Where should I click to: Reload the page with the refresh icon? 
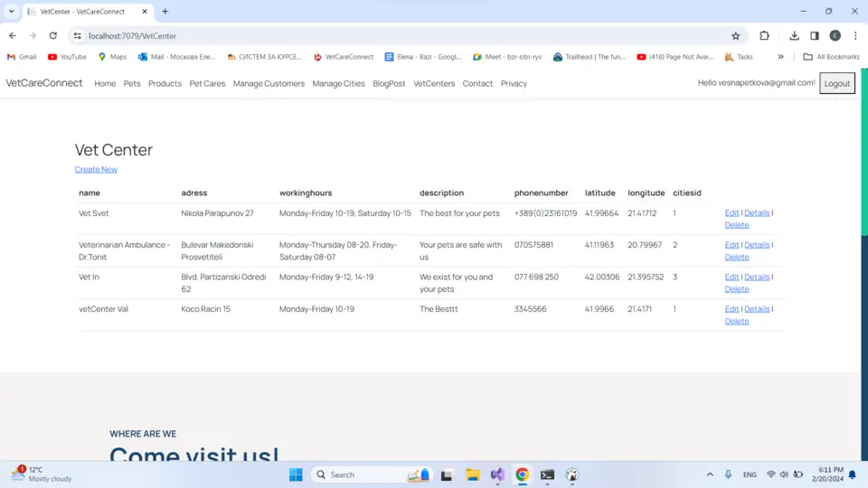coord(53,36)
